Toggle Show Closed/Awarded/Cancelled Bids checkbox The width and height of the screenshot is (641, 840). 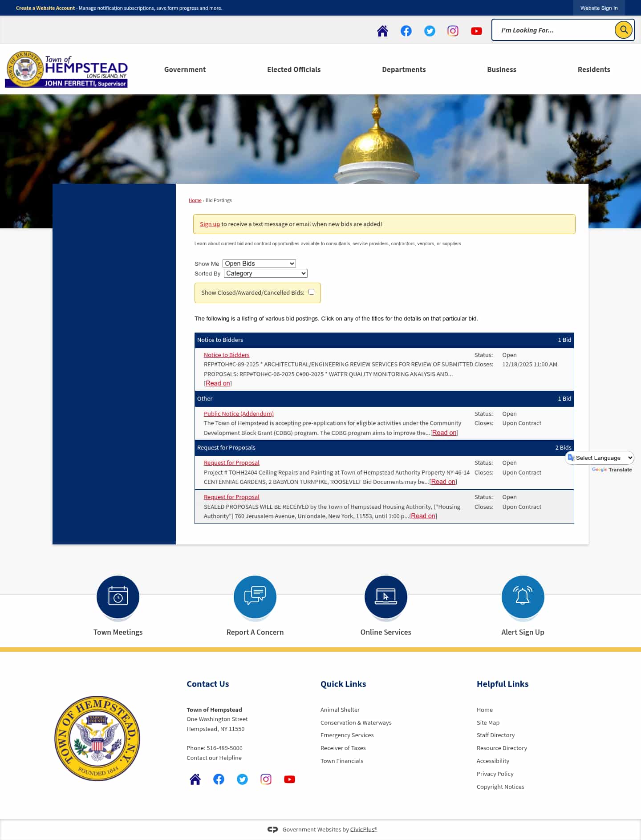point(312,292)
